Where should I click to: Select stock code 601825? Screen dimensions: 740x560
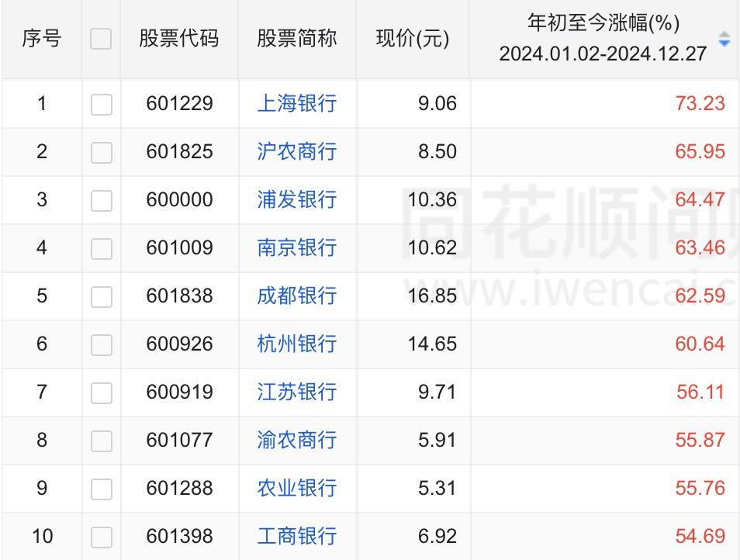179,151
